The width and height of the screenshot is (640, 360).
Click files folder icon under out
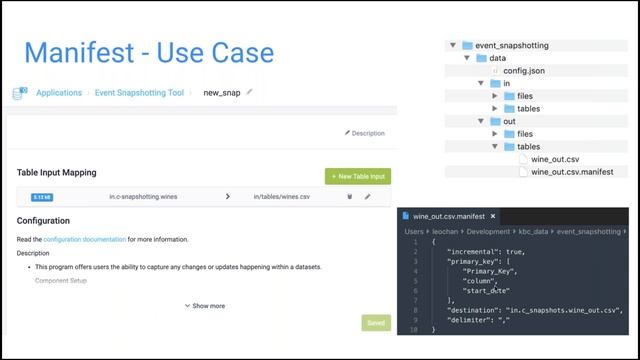point(509,134)
